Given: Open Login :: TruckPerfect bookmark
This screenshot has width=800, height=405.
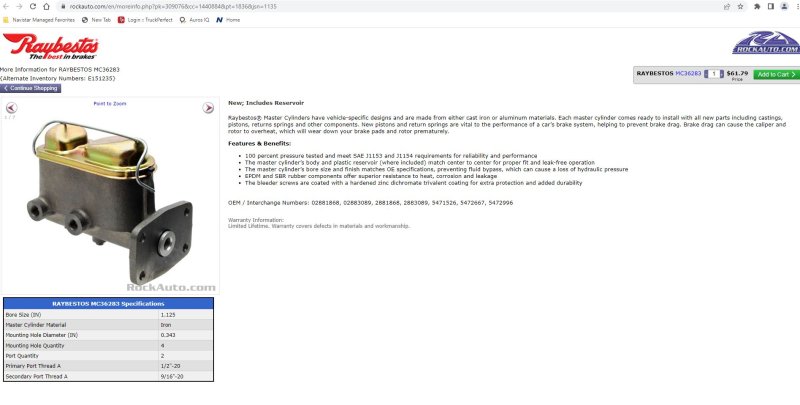Looking at the screenshot, I should tap(145, 20).
